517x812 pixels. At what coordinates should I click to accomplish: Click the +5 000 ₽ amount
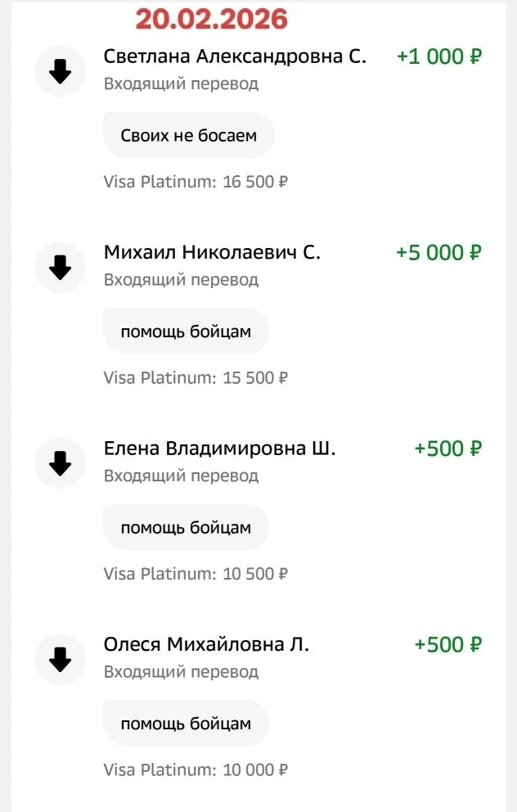(439, 252)
